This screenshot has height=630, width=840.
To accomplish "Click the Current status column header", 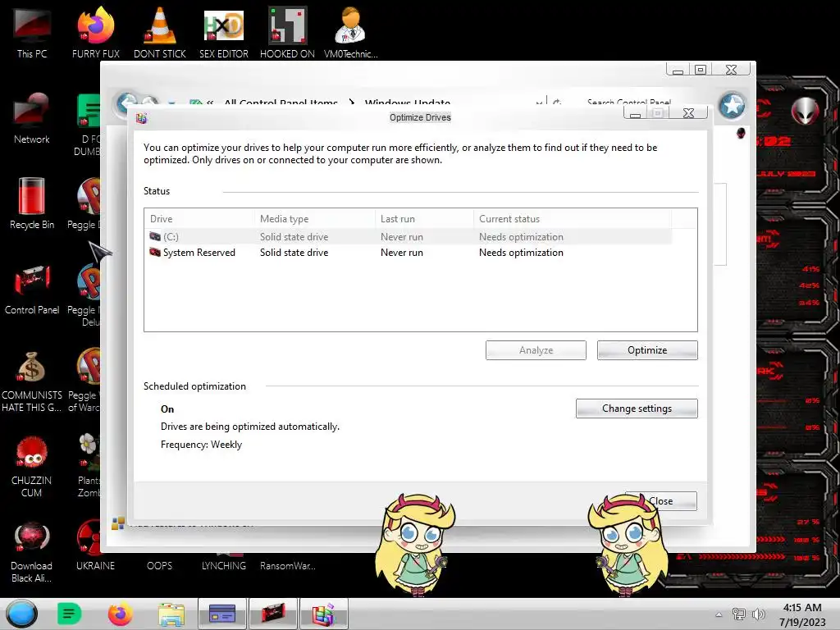I will point(572,218).
